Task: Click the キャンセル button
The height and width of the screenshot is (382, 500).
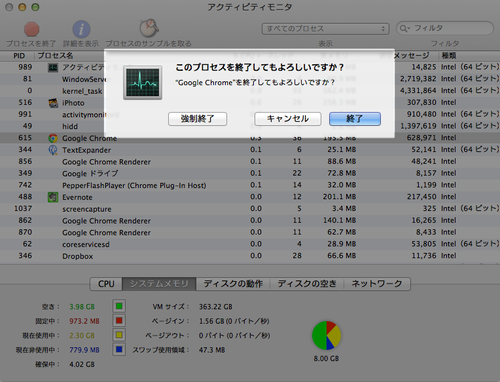Action: click(288, 119)
